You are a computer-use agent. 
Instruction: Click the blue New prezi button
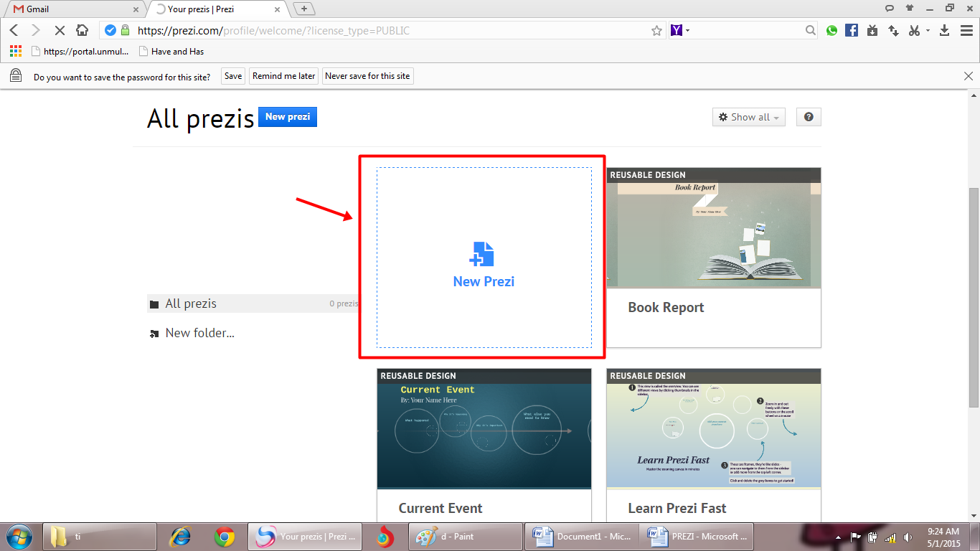pos(287,117)
